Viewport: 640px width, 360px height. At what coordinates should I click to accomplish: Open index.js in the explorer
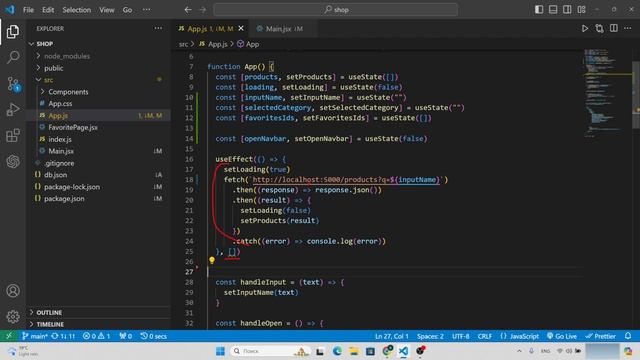point(60,139)
